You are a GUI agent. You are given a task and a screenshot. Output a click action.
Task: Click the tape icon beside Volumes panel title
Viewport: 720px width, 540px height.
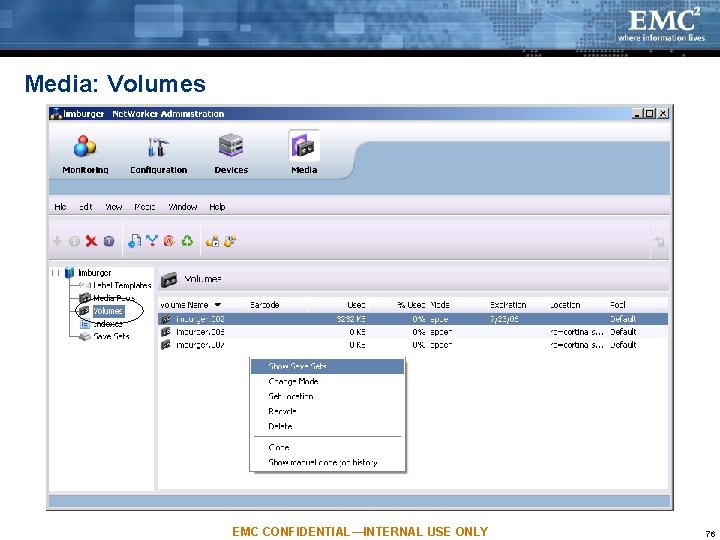coord(169,279)
